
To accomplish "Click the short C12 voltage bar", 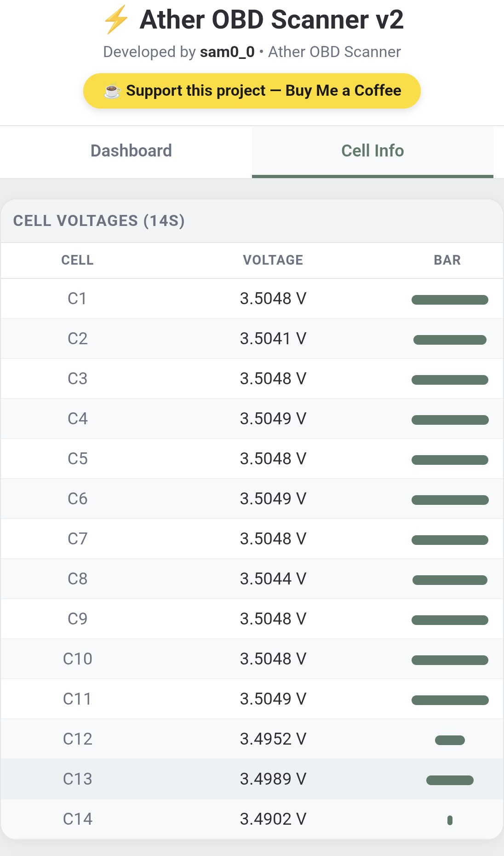I will click(x=450, y=740).
